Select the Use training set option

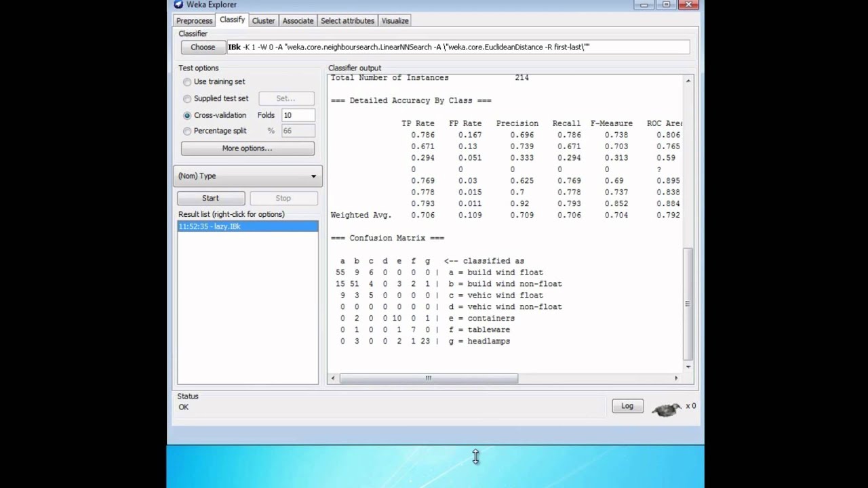tap(187, 82)
